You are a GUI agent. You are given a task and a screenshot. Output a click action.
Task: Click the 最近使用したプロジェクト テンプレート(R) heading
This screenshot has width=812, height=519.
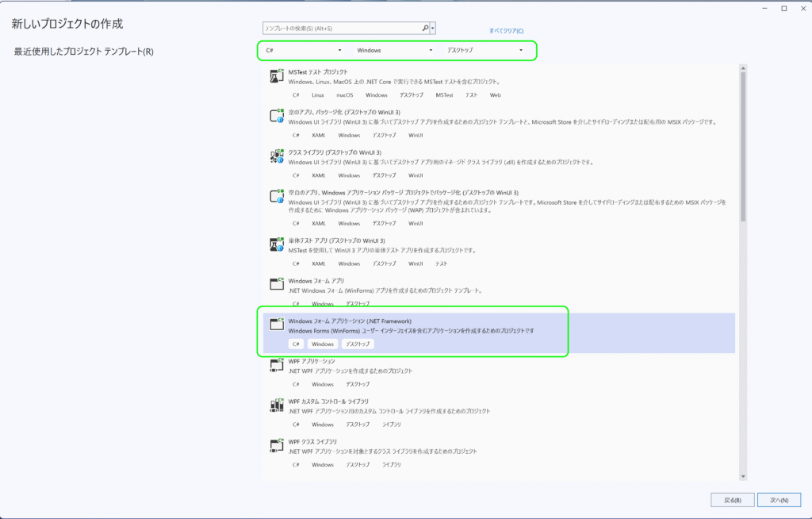83,52
